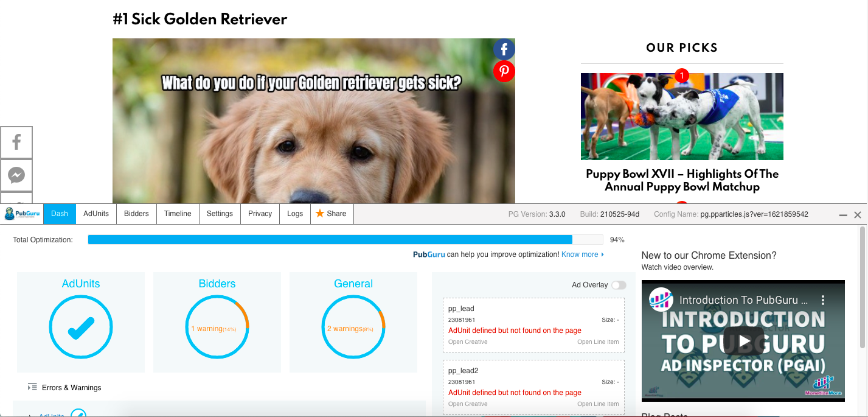The width and height of the screenshot is (868, 417).
Task: Open the YouTube video options menu
Action: (x=822, y=300)
